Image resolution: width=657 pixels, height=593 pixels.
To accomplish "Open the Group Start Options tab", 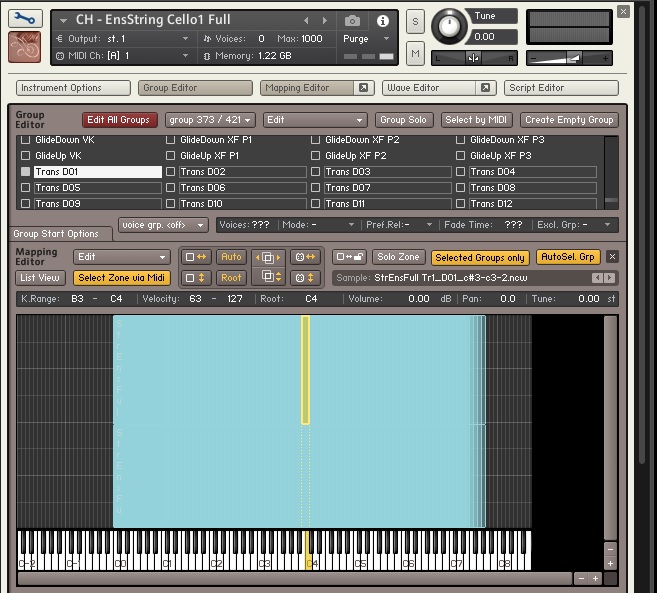I will coord(61,234).
